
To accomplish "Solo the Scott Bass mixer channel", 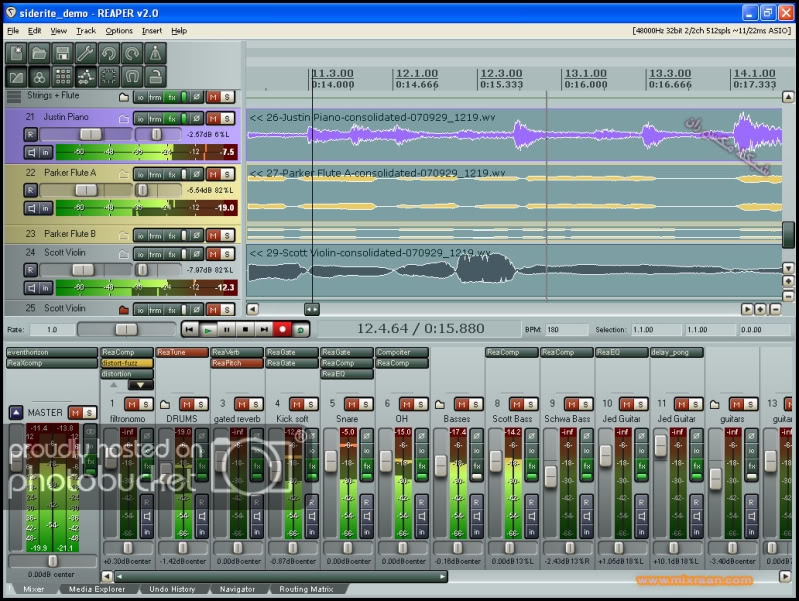I will 530,404.
